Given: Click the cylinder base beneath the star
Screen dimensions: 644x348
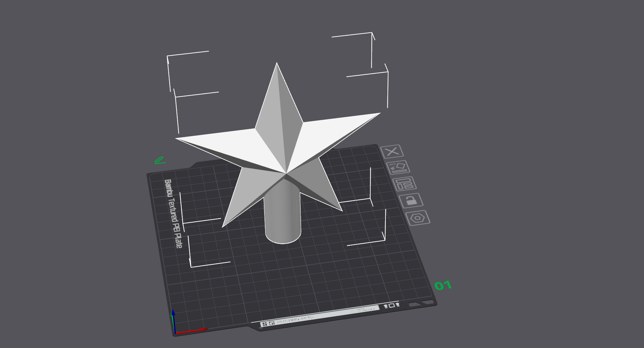Looking at the screenshot, I should (x=282, y=224).
